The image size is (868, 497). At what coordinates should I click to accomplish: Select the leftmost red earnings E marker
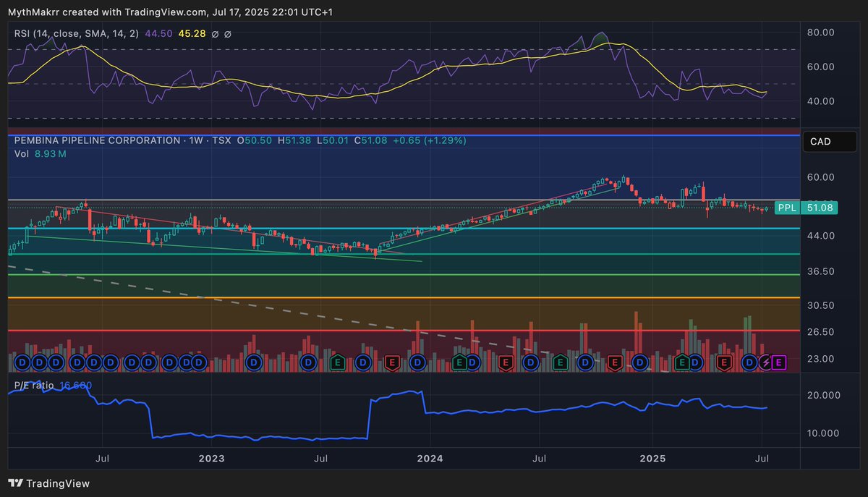[x=392, y=361]
